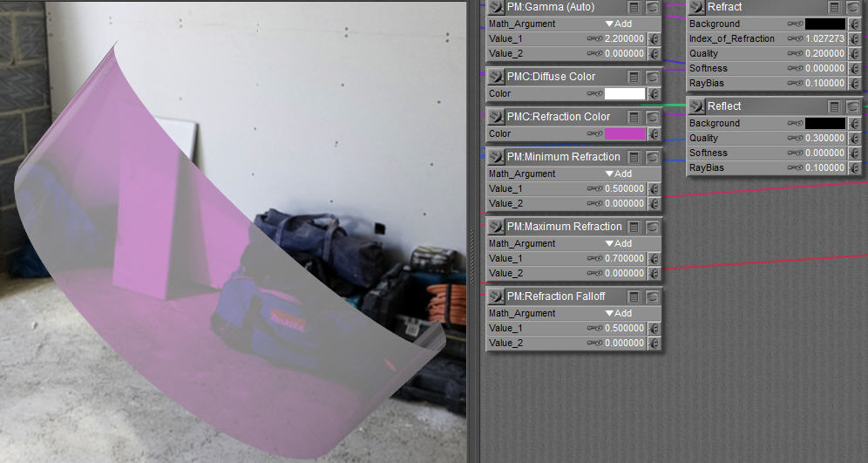Click chain icon on Maximum Refraction Value_2 row
This screenshot has width=868, height=463.
(x=594, y=273)
